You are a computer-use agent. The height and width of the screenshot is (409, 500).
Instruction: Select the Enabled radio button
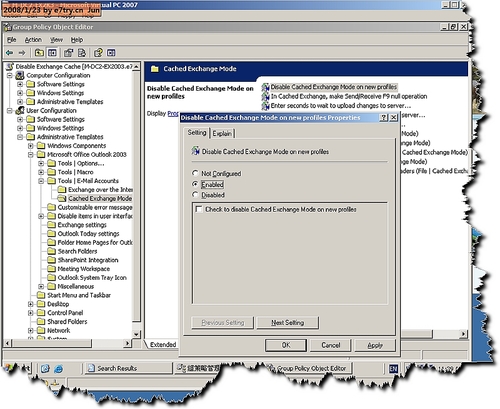coord(195,184)
